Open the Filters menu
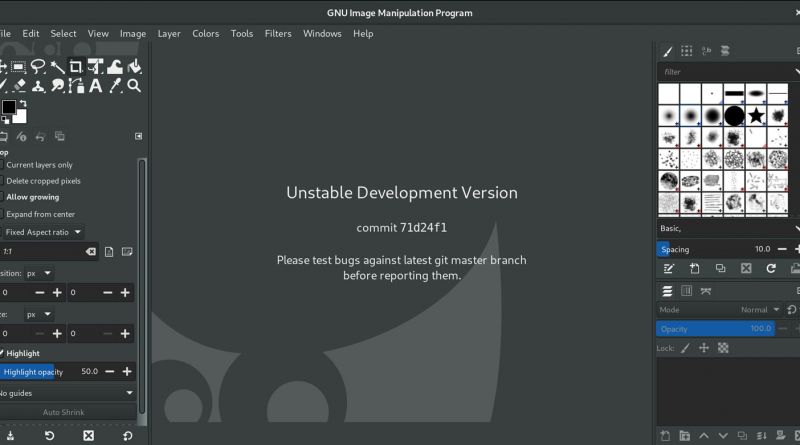Screen dimensions: 800x445 click(x=278, y=33)
